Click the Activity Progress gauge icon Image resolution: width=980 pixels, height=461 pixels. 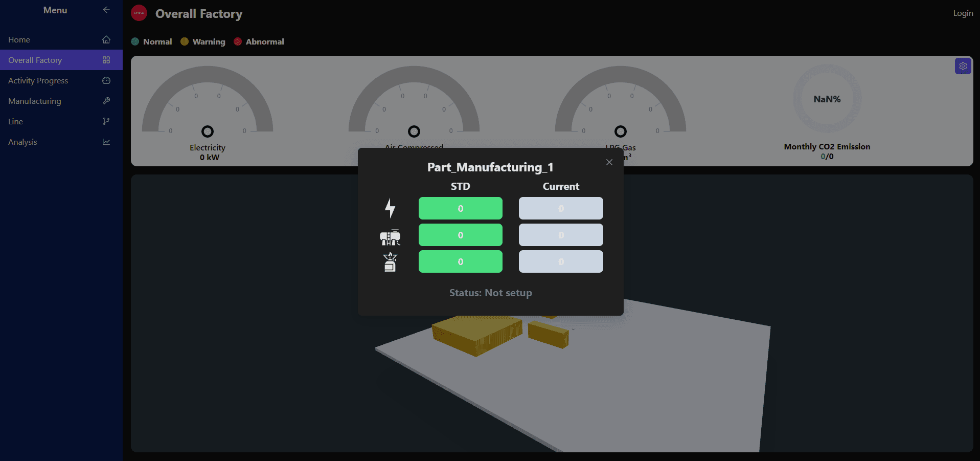point(106,80)
